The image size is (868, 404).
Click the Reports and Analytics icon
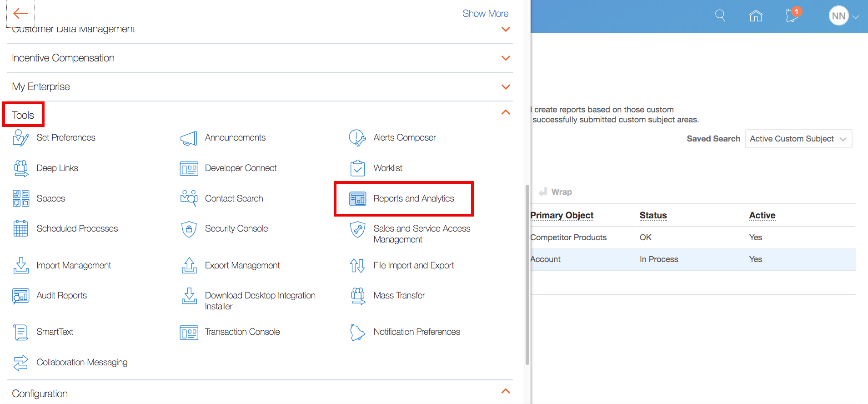357,199
